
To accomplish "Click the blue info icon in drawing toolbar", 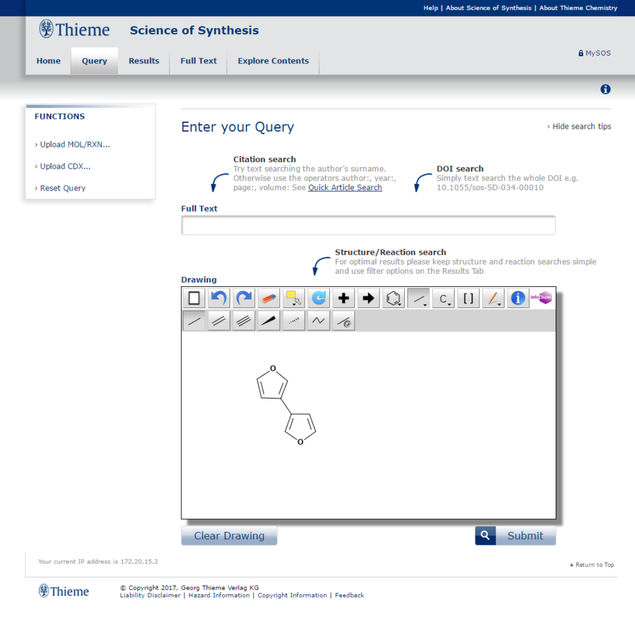I will (x=518, y=298).
